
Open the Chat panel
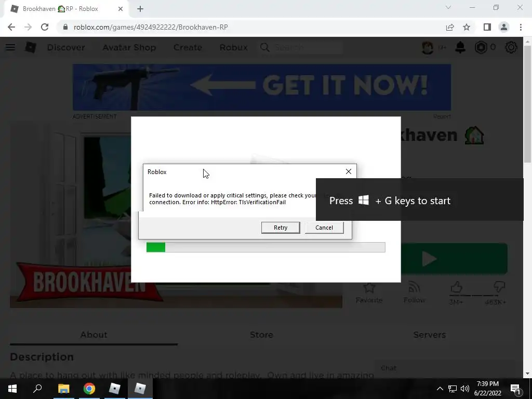pos(445,368)
